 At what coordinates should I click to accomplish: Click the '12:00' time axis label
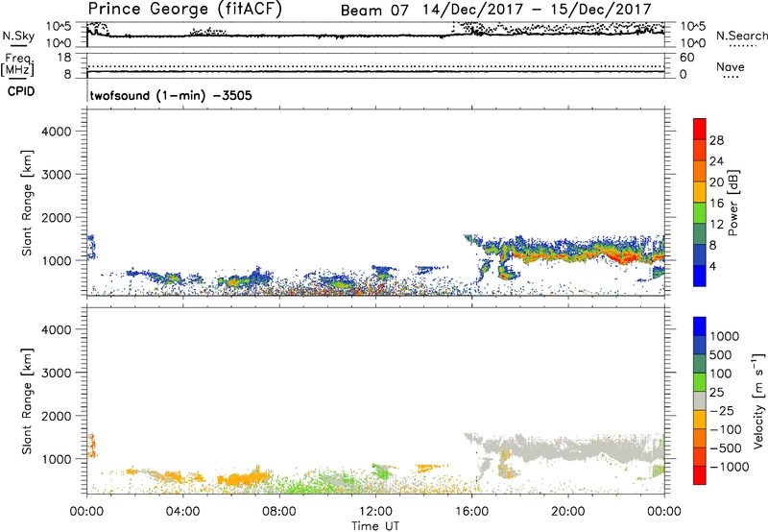tap(375, 512)
